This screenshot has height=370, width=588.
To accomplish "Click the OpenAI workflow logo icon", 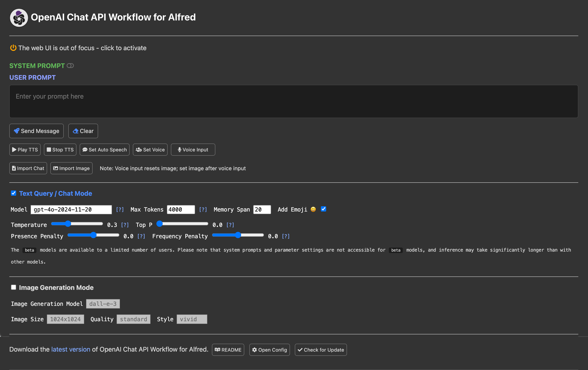I will pyautogui.click(x=19, y=18).
